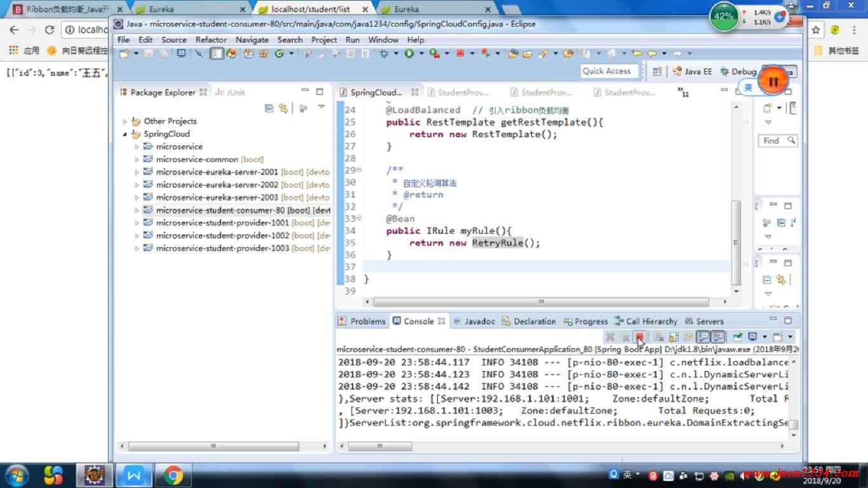Switch to Problems tab
Screen dimensions: 868x488
pyautogui.click(x=362, y=321)
